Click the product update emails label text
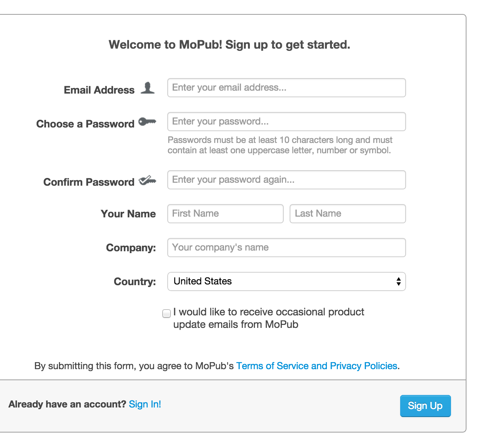Image resolution: width=479 pixels, height=448 pixels. pos(269,318)
